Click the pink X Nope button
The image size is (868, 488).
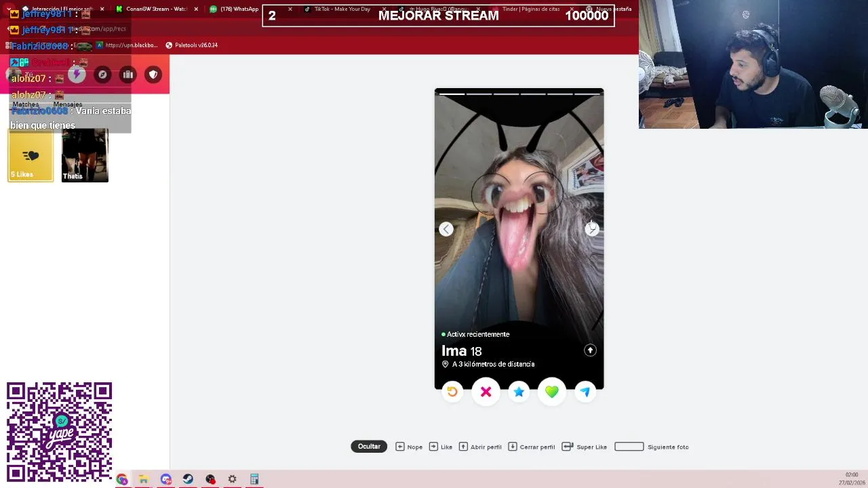(x=486, y=392)
